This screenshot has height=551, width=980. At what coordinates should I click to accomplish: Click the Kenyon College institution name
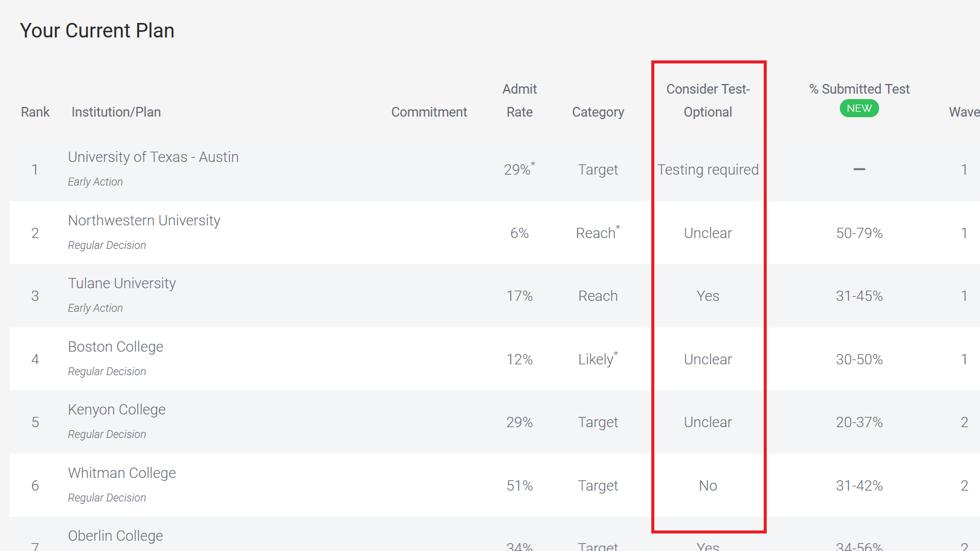(x=117, y=410)
